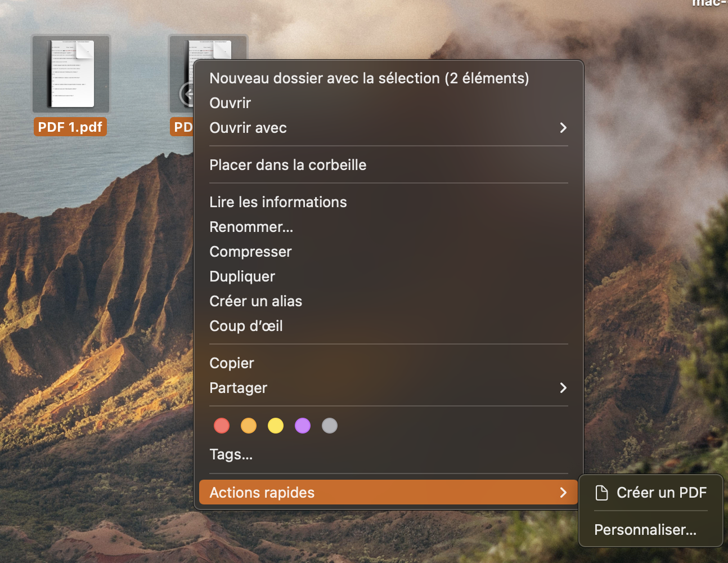728x563 pixels.
Task: Expand the Ouvrir avec submenu arrow
Action: point(563,128)
